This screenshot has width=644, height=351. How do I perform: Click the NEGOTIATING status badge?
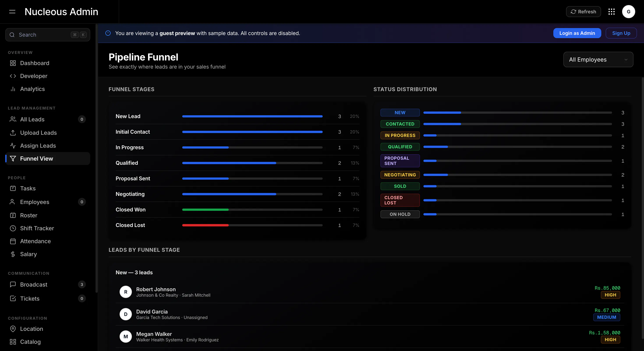[400, 175]
